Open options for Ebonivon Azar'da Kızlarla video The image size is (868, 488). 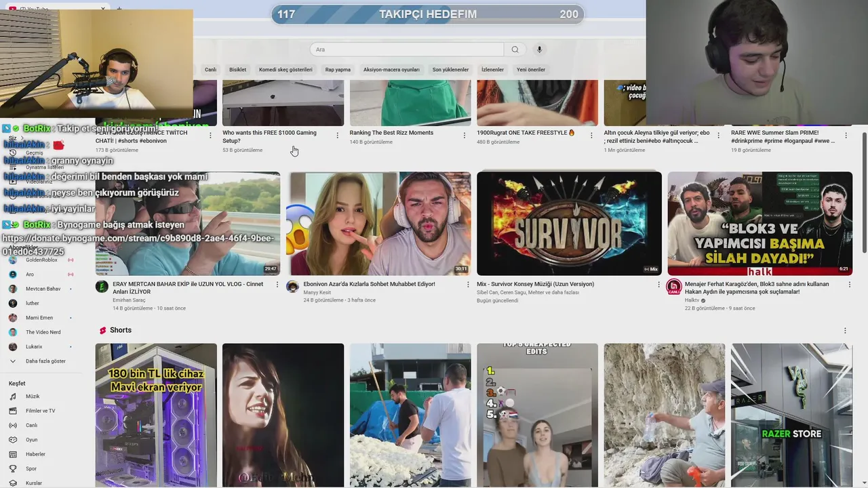pos(467,285)
